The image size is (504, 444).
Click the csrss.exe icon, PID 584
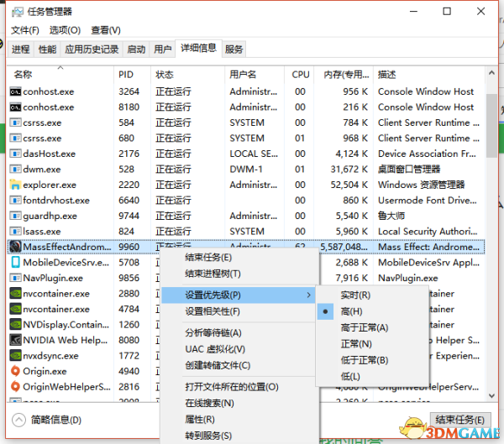point(15,123)
